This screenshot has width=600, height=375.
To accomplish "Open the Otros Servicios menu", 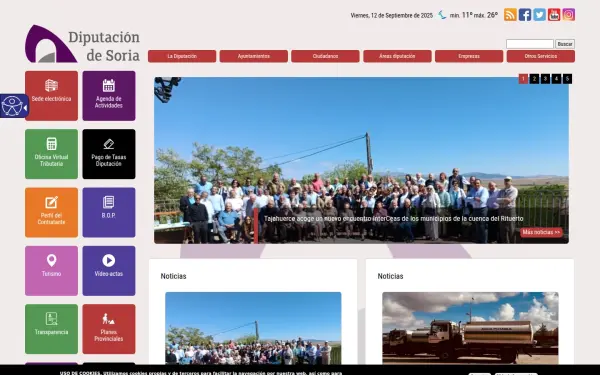I will tap(541, 56).
